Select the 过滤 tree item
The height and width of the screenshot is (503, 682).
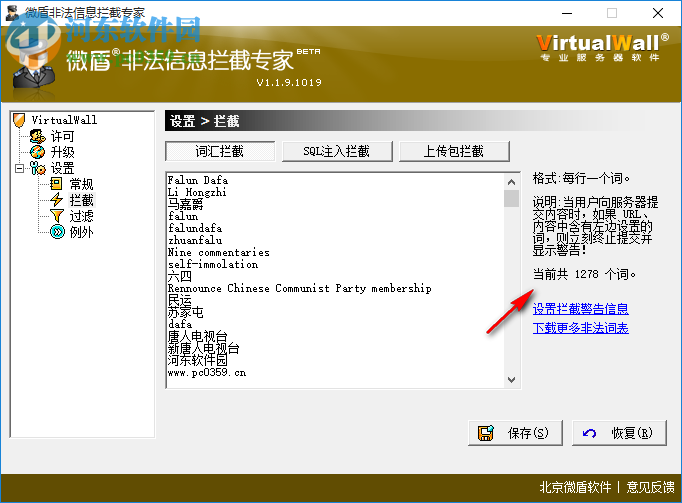pos(81,216)
